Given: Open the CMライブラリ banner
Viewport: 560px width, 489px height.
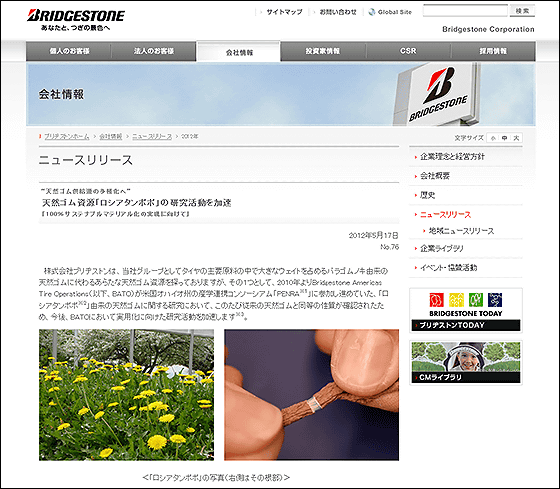Looking at the screenshot, I should click(x=466, y=363).
